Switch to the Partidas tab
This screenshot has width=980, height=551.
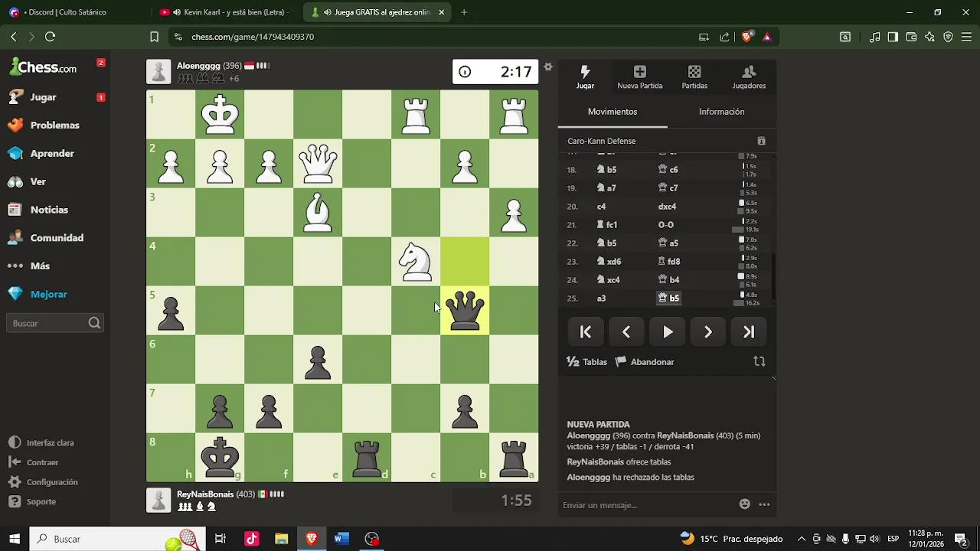(x=694, y=77)
